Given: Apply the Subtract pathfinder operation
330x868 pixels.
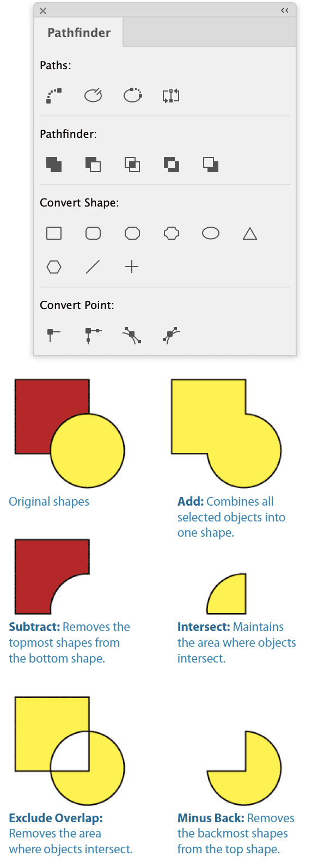Looking at the screenshot, I should [93, 164].
